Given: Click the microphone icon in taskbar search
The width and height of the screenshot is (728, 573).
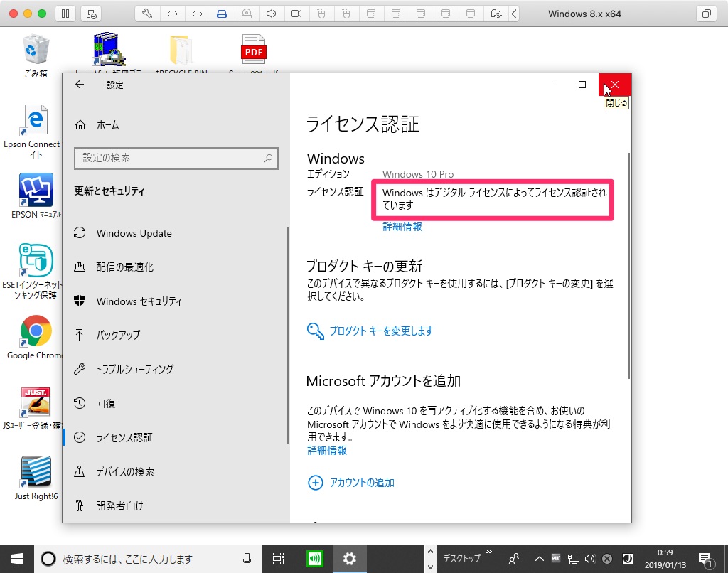Looking at the screenshot, I should click(247, 559).
